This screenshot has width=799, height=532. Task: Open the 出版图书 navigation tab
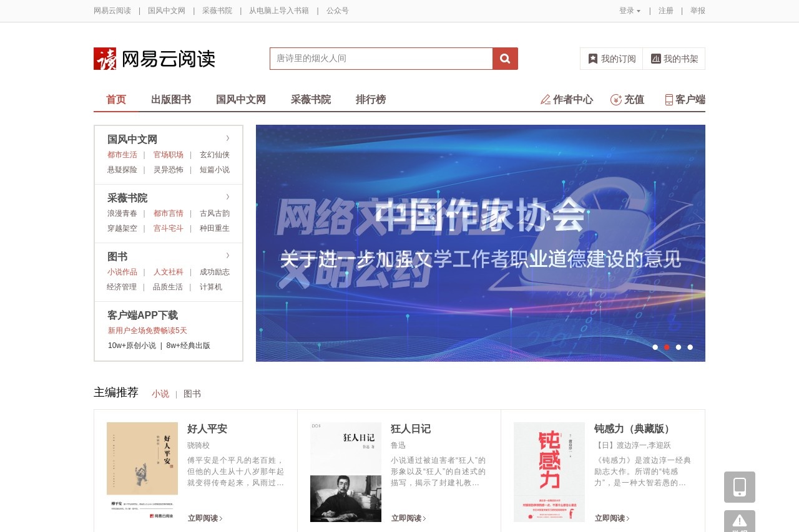pos(171,100)
